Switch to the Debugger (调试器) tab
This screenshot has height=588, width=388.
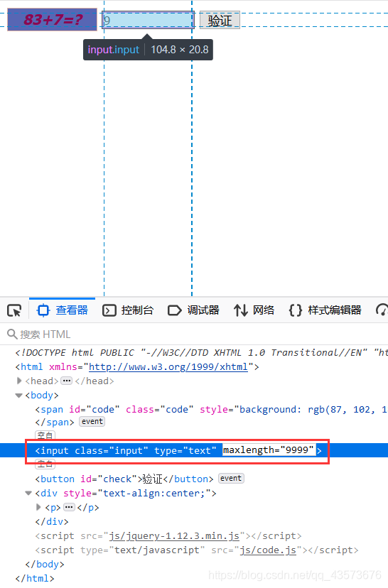(193, 310)
